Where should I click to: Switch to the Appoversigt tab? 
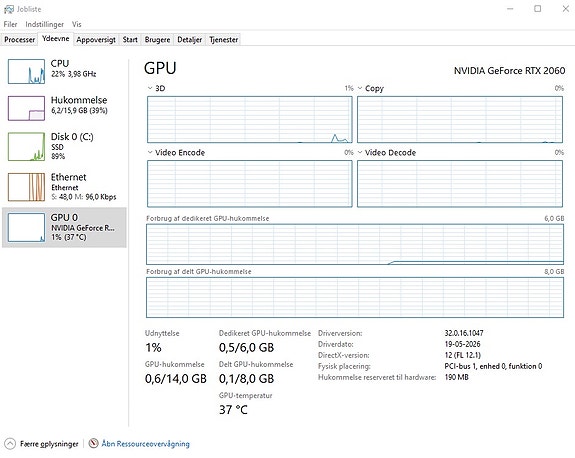(x=96, y=40)
